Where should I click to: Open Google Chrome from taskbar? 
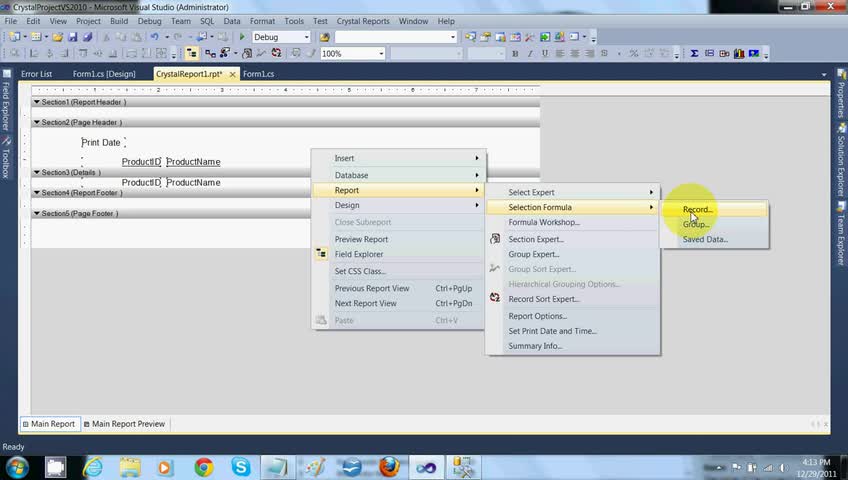pos(203,467)
